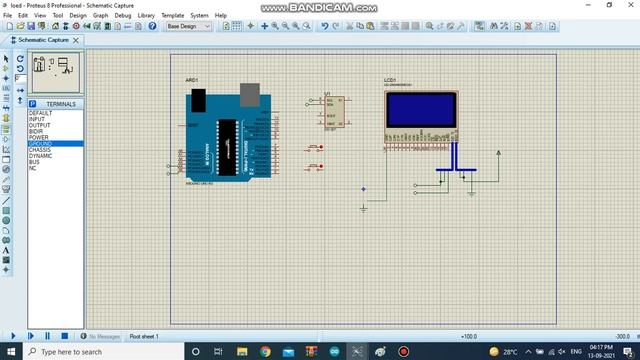
Task: Open the blue Help question-mark icon
Action: 152,26
